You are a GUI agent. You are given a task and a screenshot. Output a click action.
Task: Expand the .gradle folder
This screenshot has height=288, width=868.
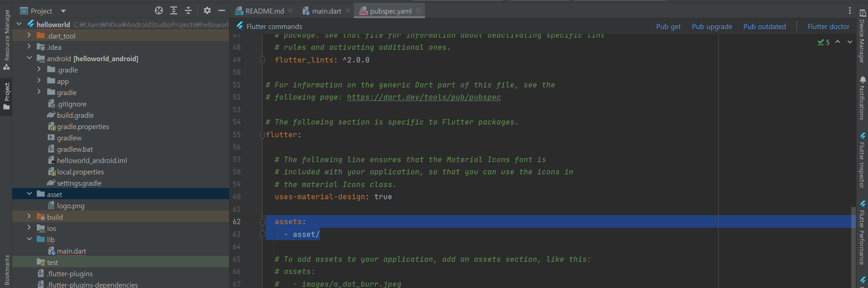[x=39, y=69]
